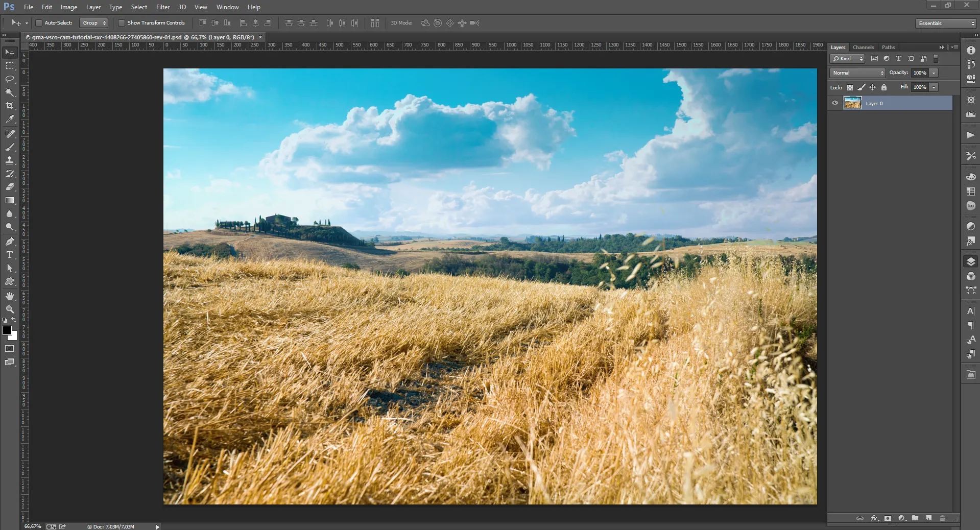Select the Horizontal Type tool
Viewport: 980px width, 530px height.
[x=10, y=255]
